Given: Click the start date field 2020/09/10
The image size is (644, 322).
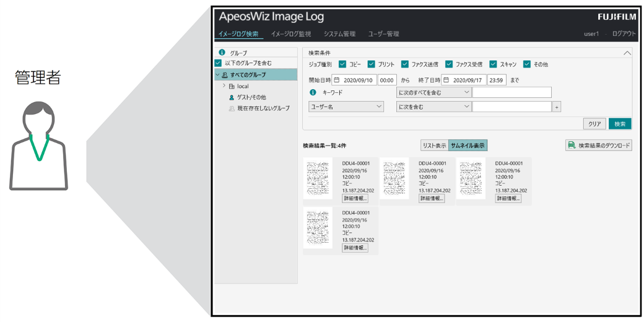Looking at the screenshot, I should point(354,80).
